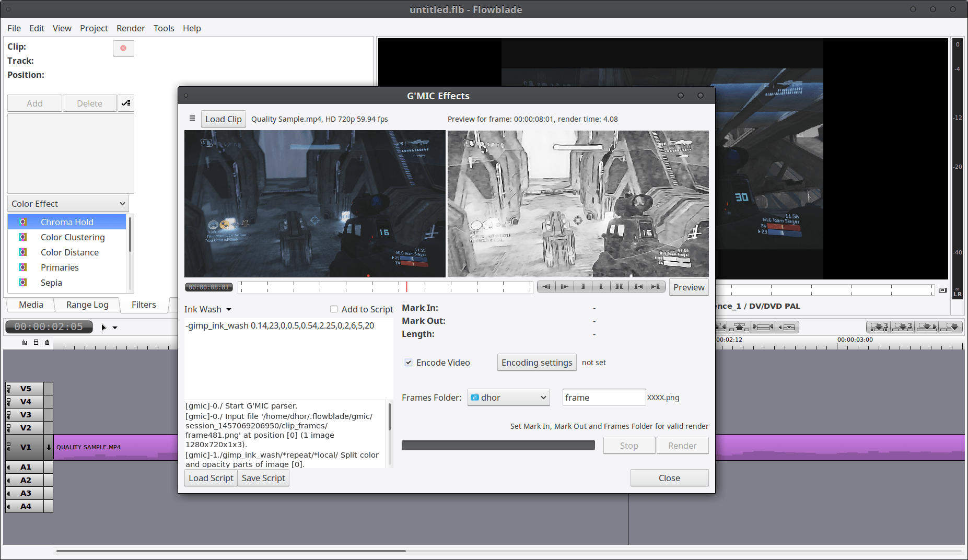Viewport: 968px width, 560px height.
Task: Click the insert clip toolbar icon
Action: pos(927,327)
